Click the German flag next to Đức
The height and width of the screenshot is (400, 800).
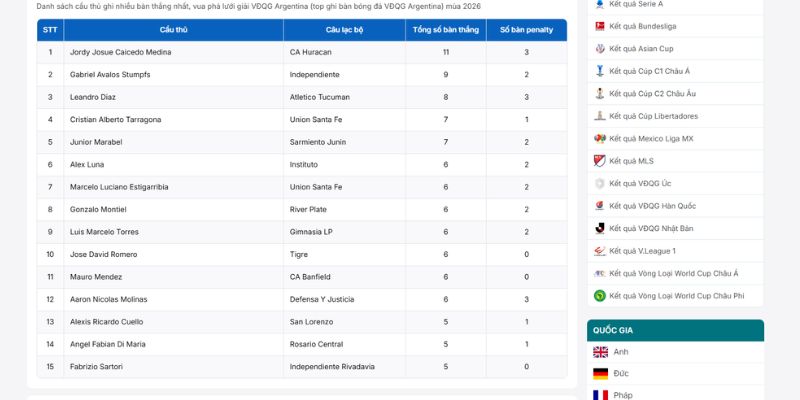pyautogui.click(x=601, y=373)
